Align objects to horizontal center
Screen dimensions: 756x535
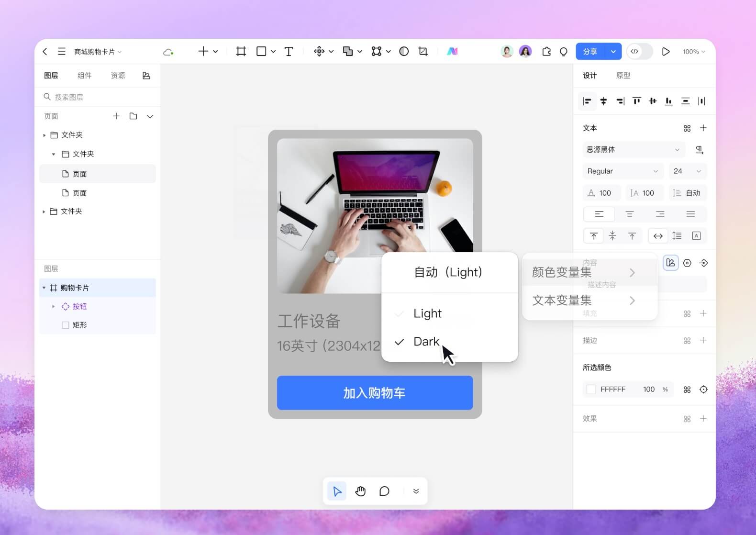point(604,101)
